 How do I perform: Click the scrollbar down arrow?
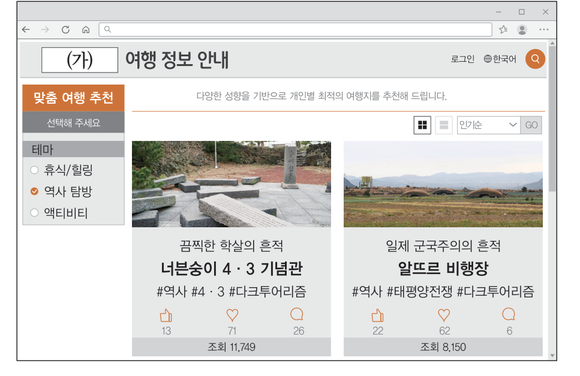[552, 356]
